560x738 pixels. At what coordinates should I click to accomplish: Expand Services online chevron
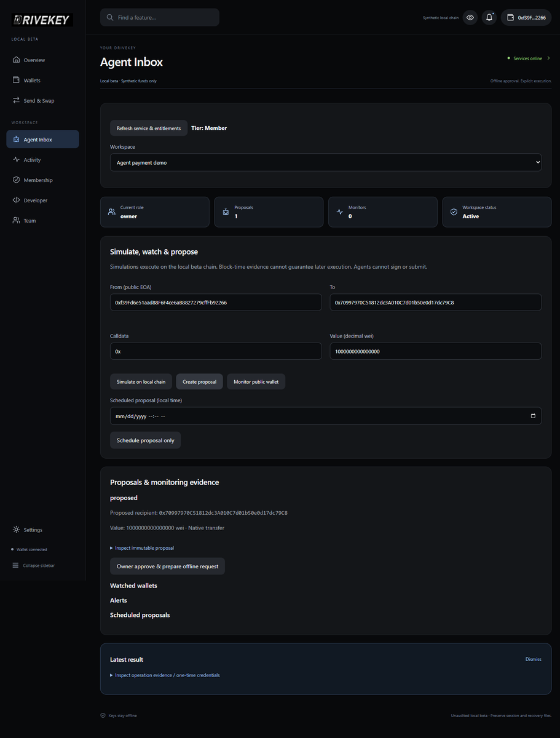coord(548,58)
